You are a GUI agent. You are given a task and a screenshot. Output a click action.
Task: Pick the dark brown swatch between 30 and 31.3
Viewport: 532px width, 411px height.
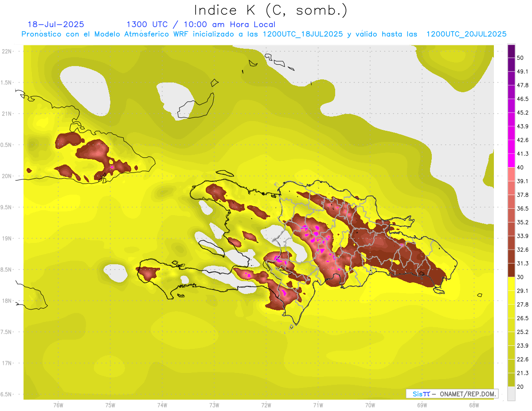(x=511, y=270)
